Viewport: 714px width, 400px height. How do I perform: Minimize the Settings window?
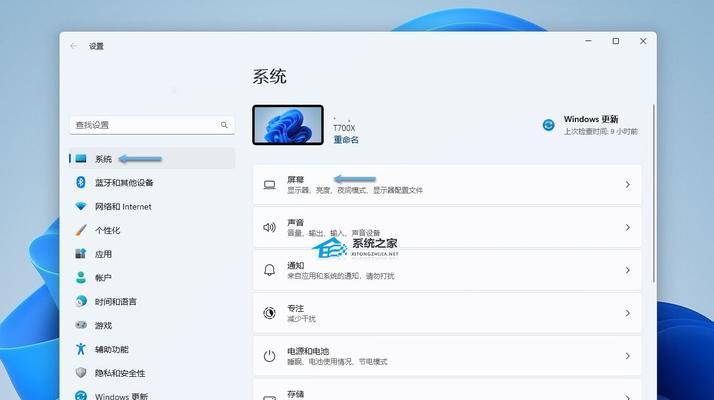pos(588,41)
